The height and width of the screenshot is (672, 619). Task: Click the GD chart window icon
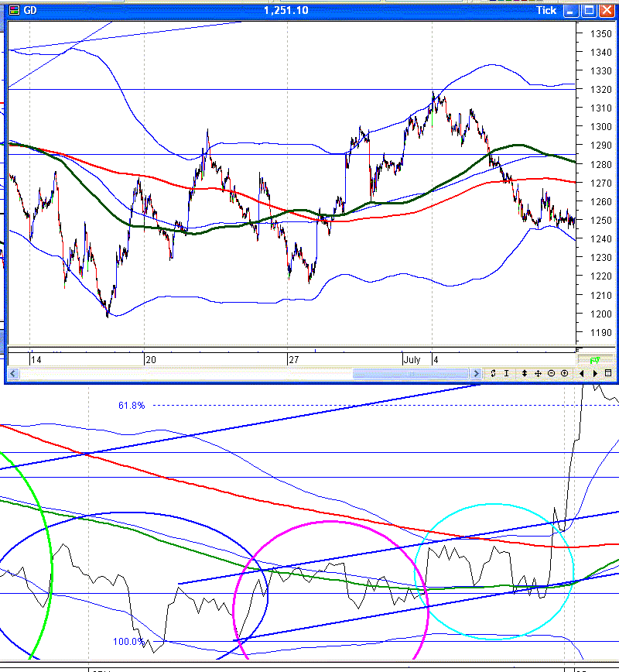click(14, 10)
